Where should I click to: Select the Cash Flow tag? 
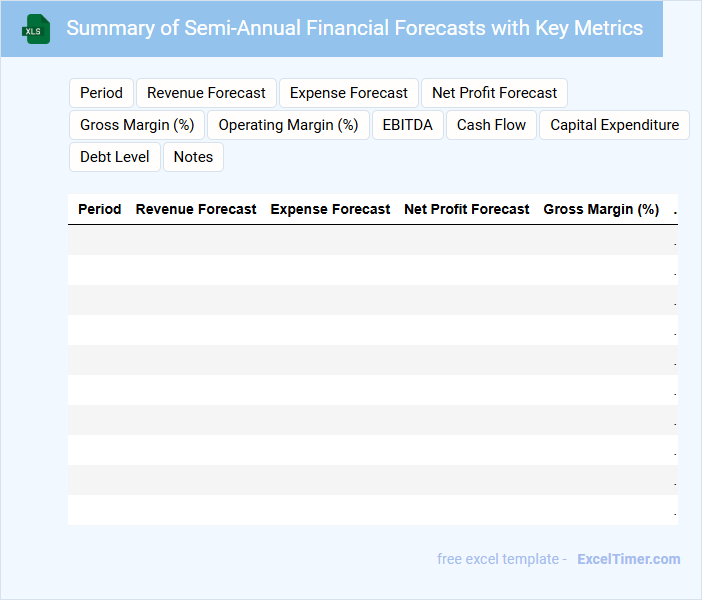(x=491, y=125)
